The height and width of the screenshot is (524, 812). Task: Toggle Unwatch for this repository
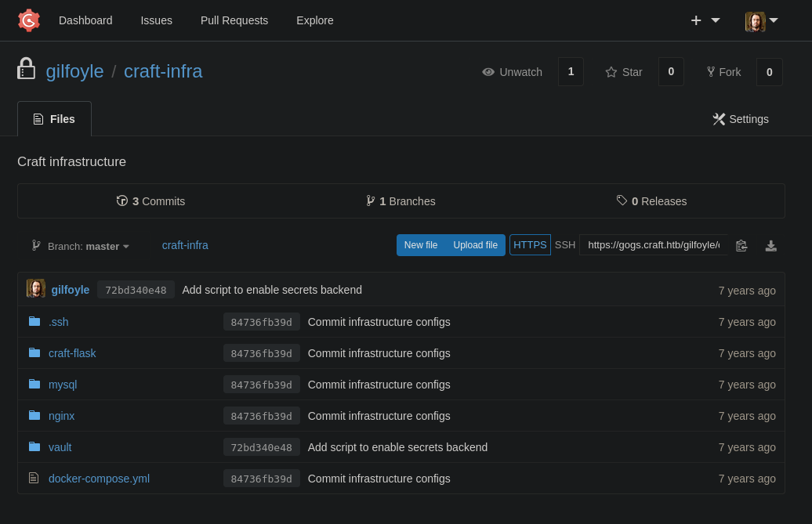click(512, 72)
